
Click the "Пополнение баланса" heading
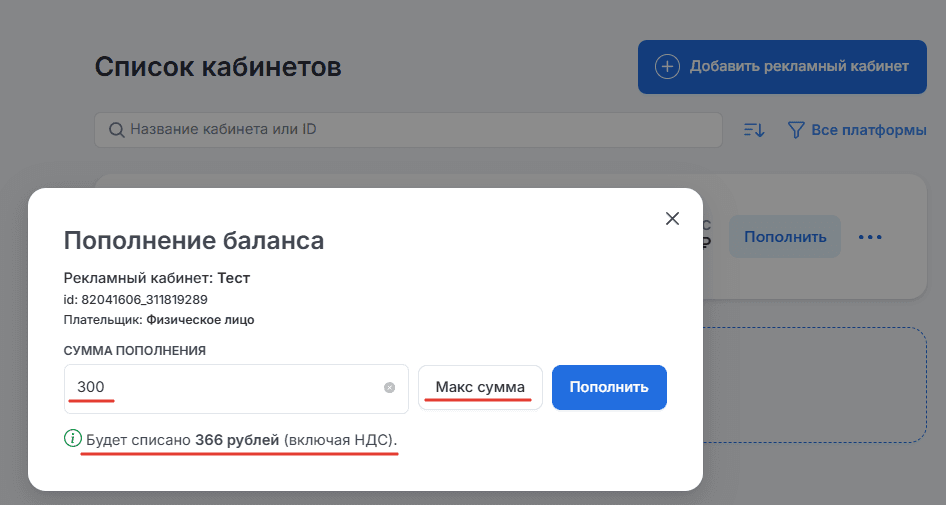194,240
